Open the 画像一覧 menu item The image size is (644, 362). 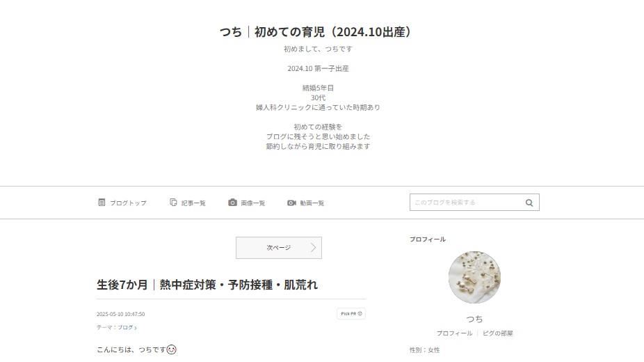coord(247,203)
